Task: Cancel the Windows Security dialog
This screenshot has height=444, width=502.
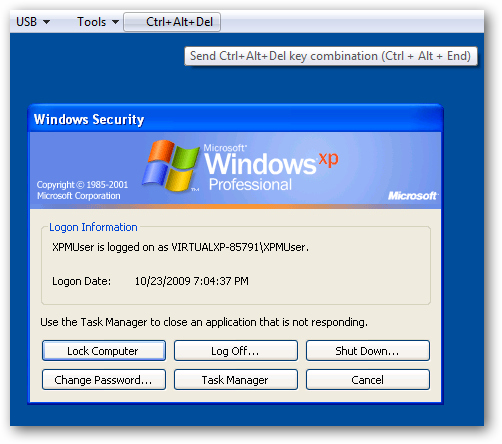Action: pyautogui.click(x=368, y=380)
